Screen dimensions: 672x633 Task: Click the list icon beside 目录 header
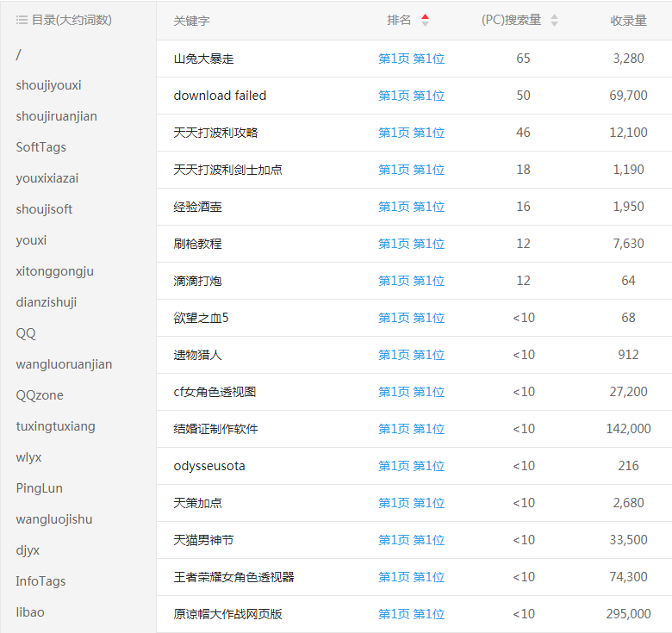pyautogui.click(x=22, y=20)
